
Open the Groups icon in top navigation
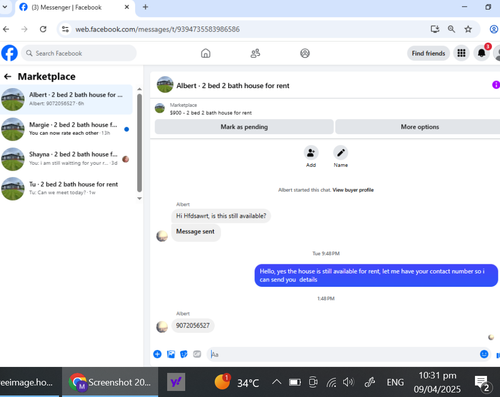click(x=305, y=53)
